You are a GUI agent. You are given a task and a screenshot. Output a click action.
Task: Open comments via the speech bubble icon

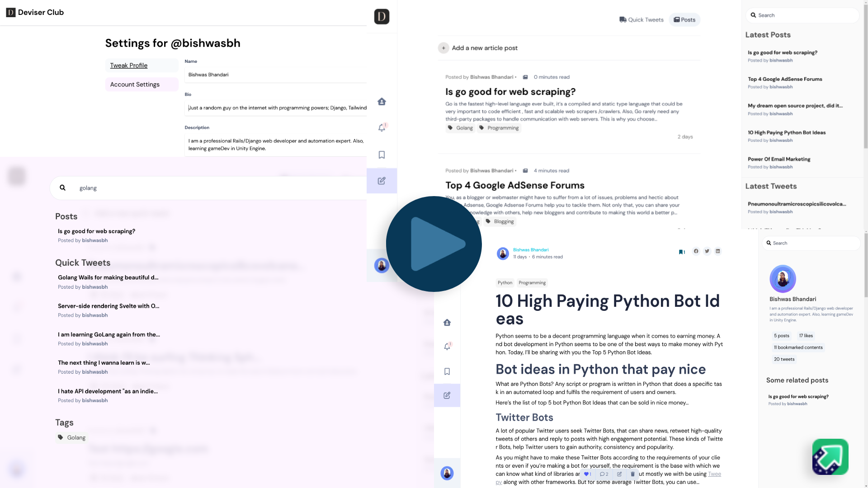[604, 474]
